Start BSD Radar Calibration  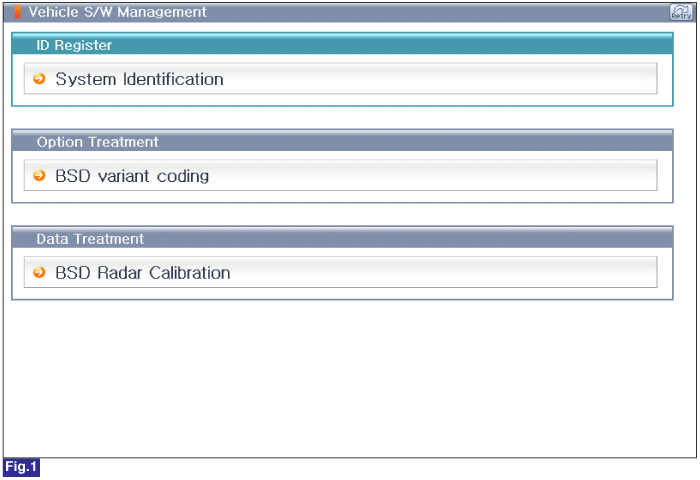point(341,272)
